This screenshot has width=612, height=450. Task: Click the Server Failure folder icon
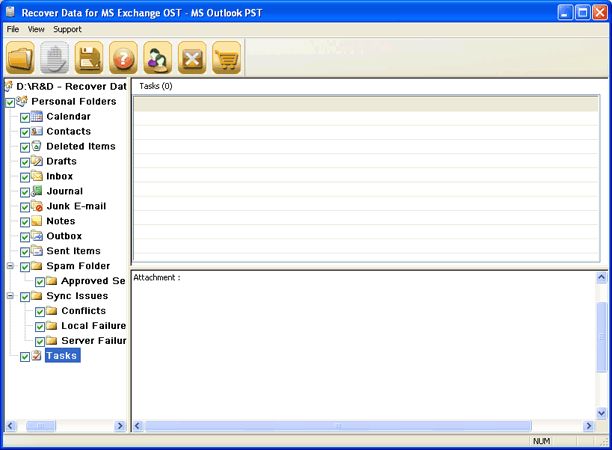coord(52,340)
